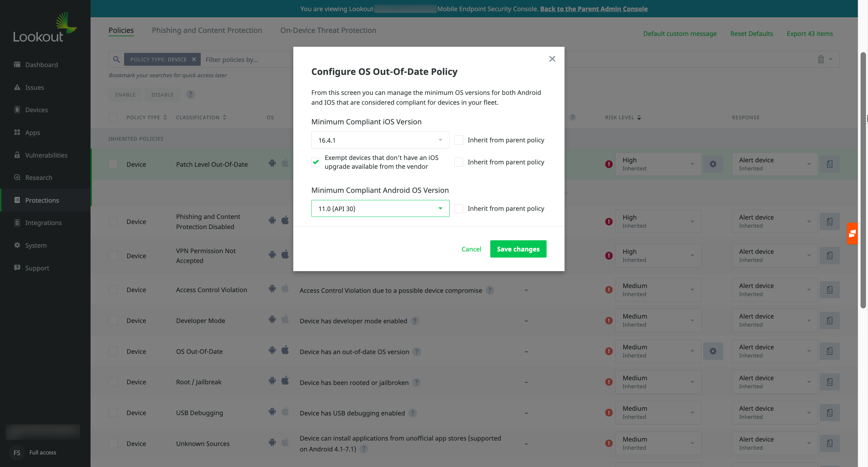Remove the Policy Type: Device filter chip
The width and height of the screenshot is (868, 467).
click(x=194, y=59)
